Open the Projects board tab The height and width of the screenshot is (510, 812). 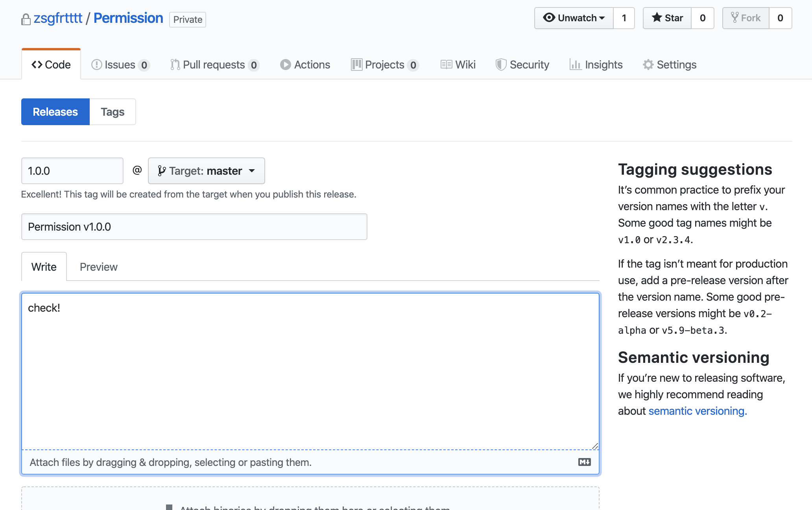pos(385,65)
